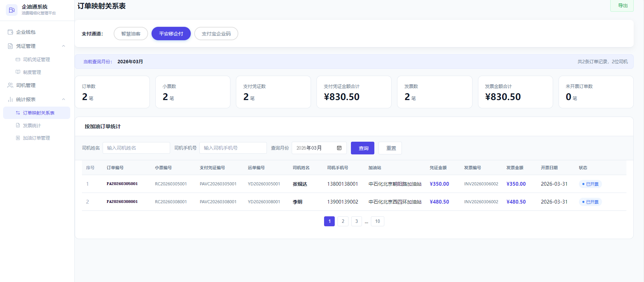Click the 查询 search button
Image resolution: width=644 pixels, height=282 pixels.
[363, 148]
